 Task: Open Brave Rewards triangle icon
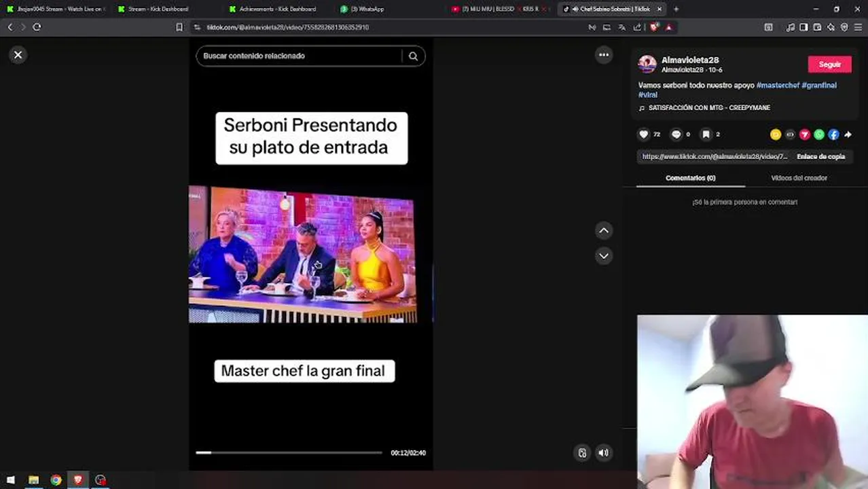click(669, 27)
